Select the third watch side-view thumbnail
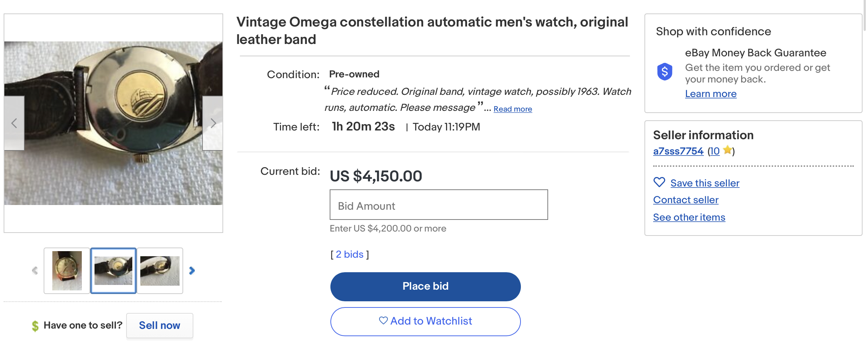This screenshot has height=342, width=868. point(160,271)
